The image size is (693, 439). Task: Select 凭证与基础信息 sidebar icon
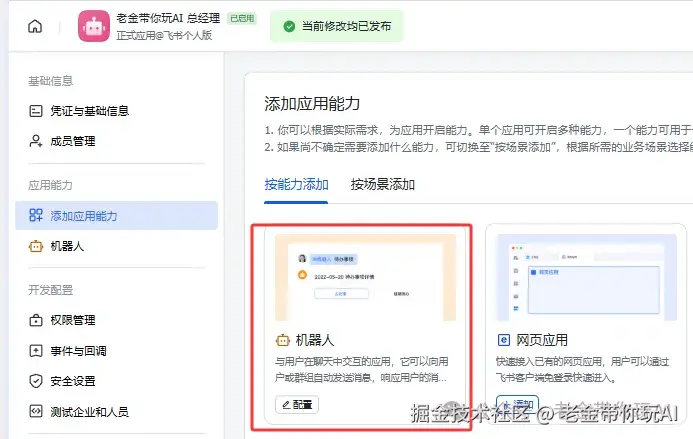(x=36, y=111)
